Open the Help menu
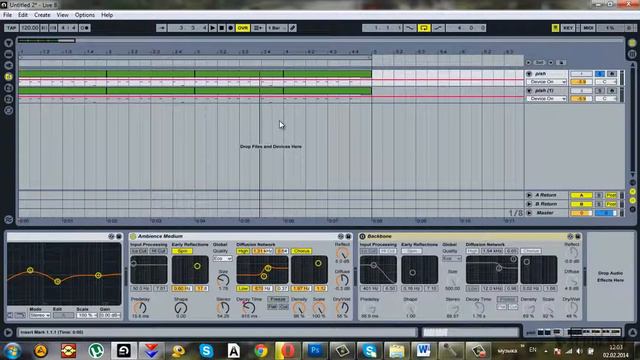Image resolution: width=640 pixels, height=360 pixels. 107,15
